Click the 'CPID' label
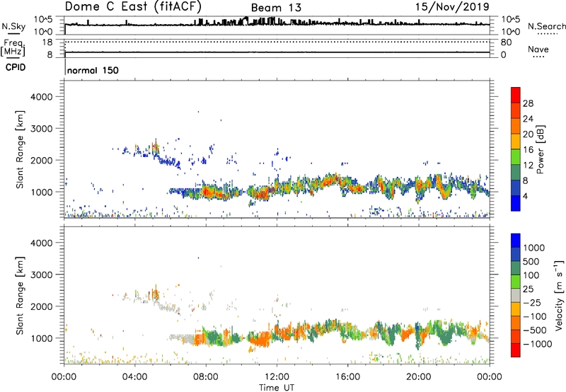Viewport: 566px width, 392px height. coord(16,67)
